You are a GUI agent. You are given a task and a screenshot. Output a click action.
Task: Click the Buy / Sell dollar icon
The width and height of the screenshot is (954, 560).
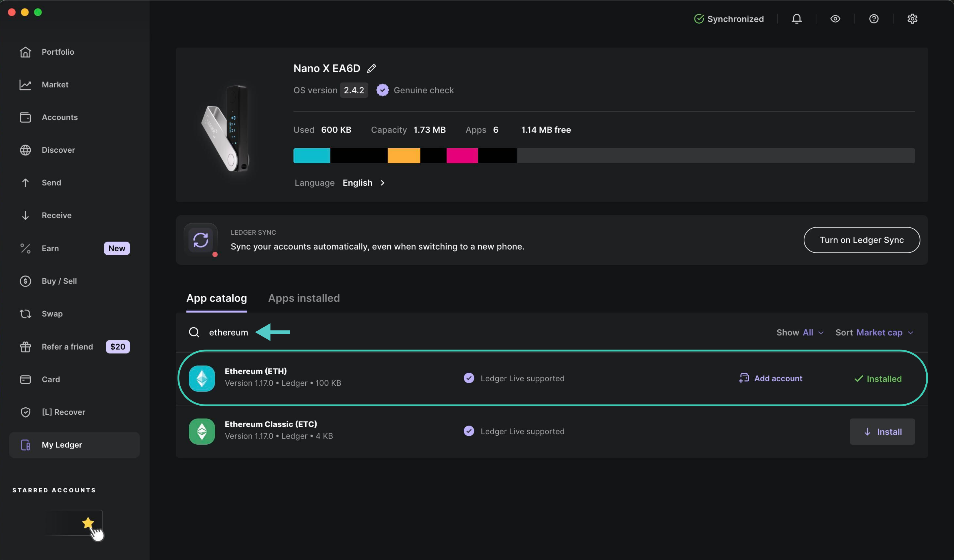point(25,281)
